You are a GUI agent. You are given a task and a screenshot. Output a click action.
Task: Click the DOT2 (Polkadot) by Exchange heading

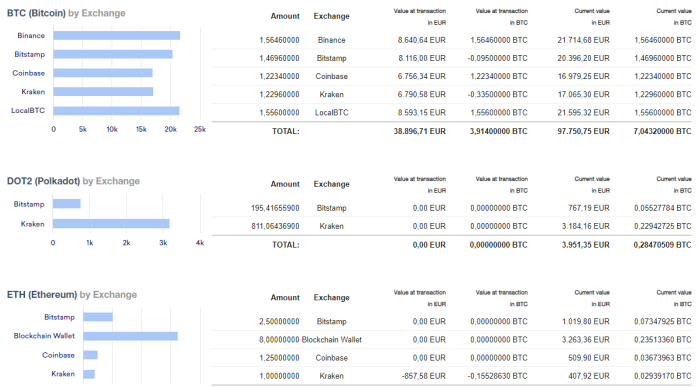(73, 181)
